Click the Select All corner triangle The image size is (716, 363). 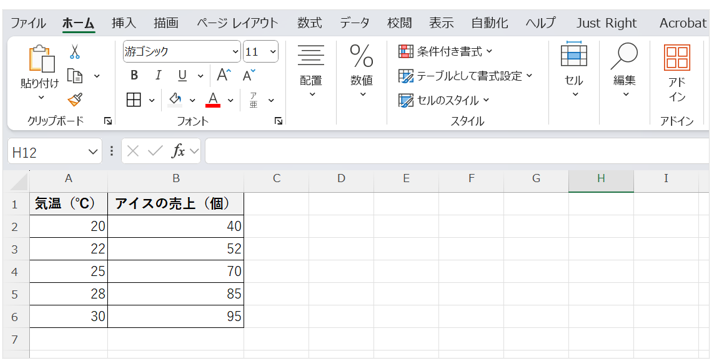coord(20,181)
